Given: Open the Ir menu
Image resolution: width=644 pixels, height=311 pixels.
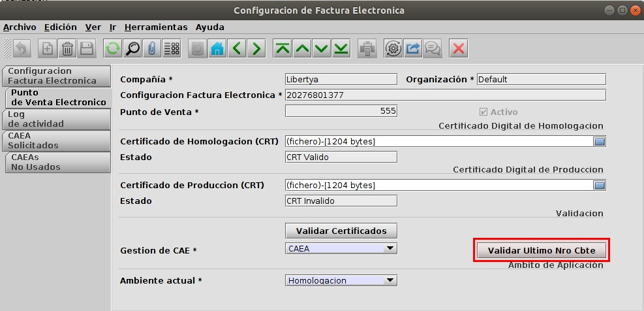Looking at the screenshot, I should click(113, 27).
